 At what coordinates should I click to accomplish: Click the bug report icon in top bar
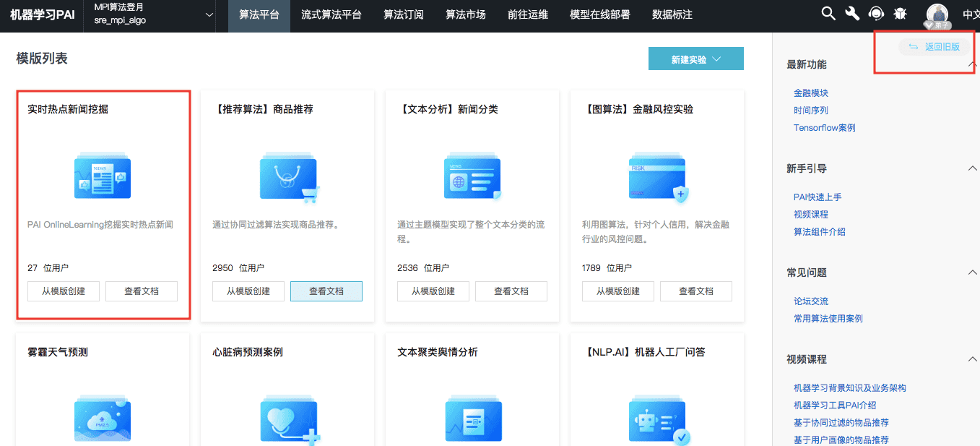(900, 13)
